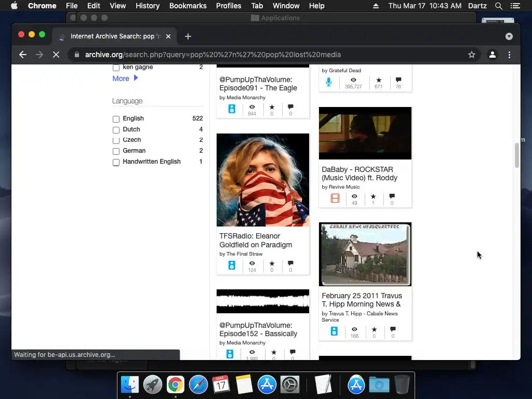
Task: Click the browser back arrow
Action: (x=23, y=55)
